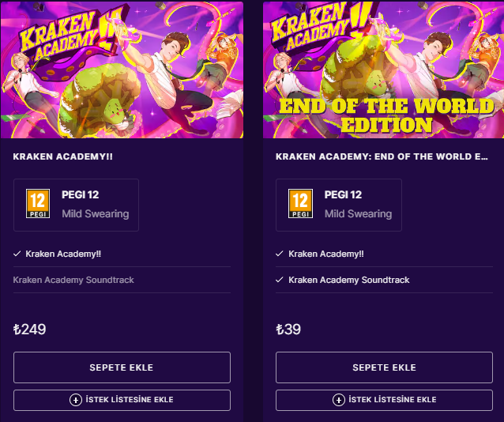Click Mild Swearing rating text on right card
The height and width of the screenshot is (422, 504).
coord(358,213)
